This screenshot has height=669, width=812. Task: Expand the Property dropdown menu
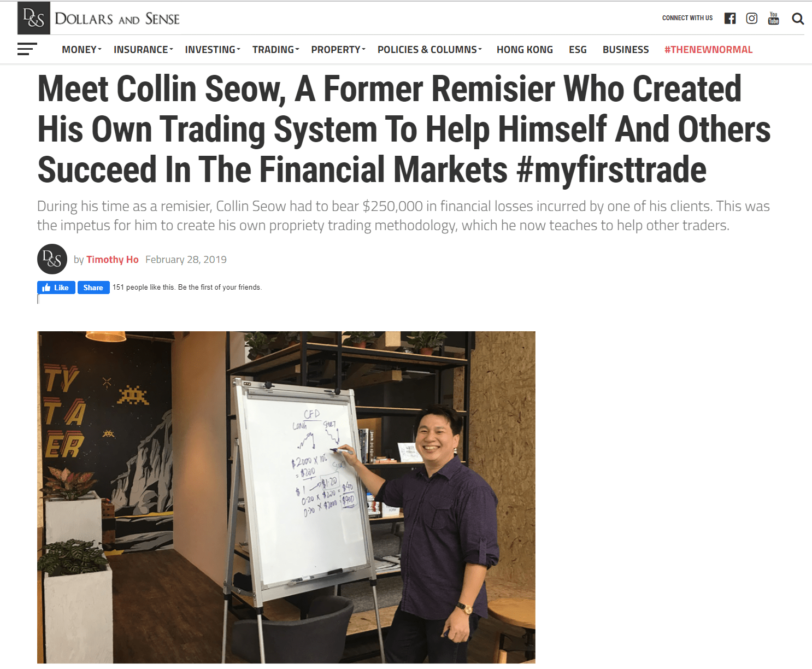[338, 50]
